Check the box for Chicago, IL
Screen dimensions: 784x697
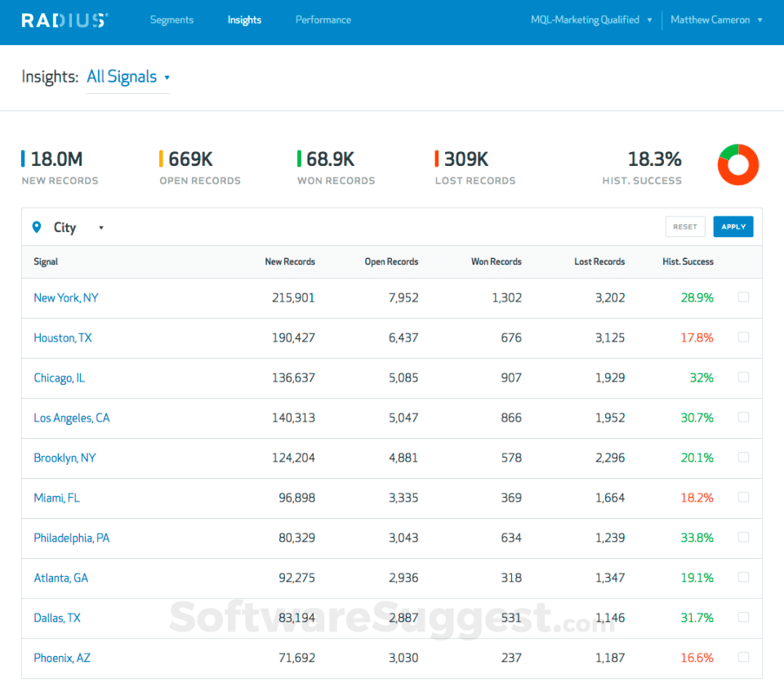743,378
